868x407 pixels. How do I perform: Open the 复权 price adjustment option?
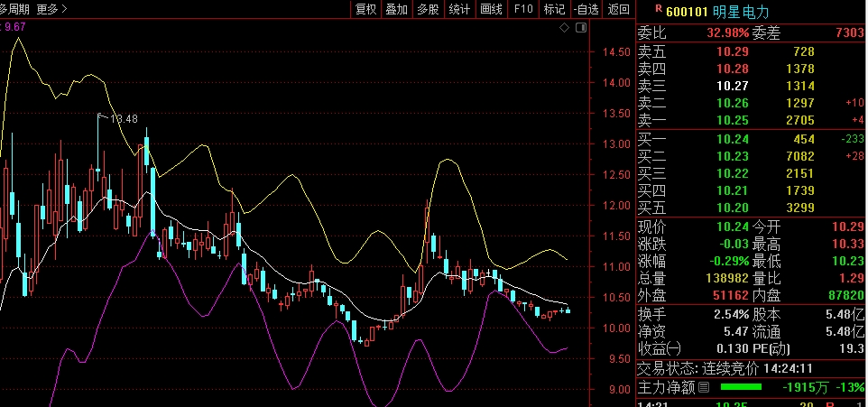[x=366, y=9]
